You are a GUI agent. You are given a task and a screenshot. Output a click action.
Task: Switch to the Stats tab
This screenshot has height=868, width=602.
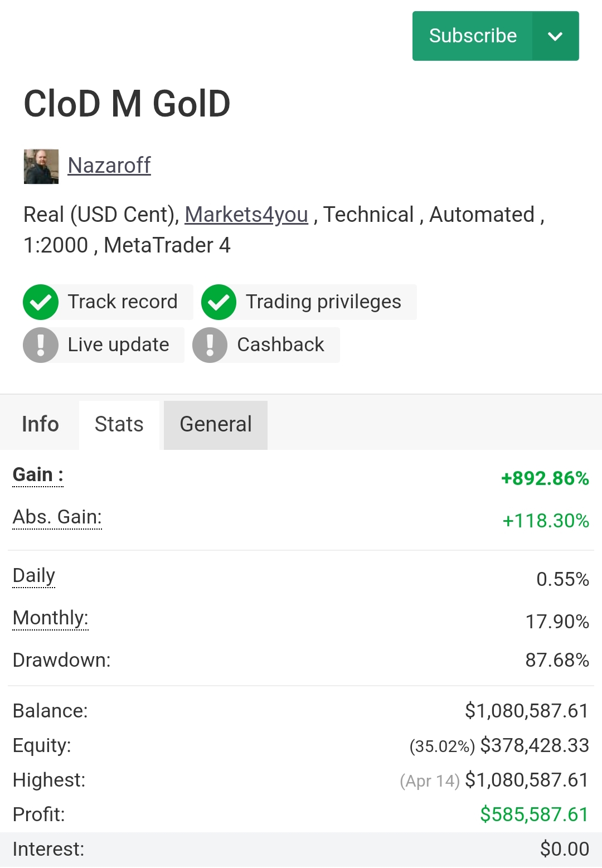click(119, 424)
